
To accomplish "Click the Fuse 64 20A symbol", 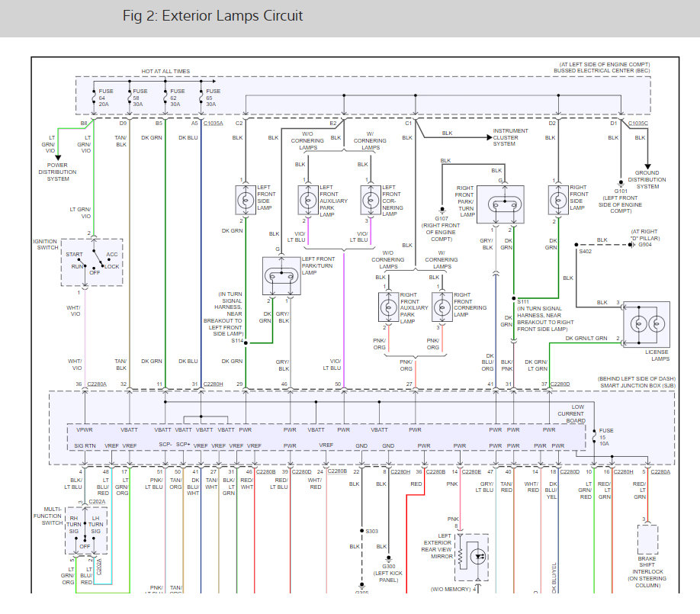I will [x=94, y=98].
